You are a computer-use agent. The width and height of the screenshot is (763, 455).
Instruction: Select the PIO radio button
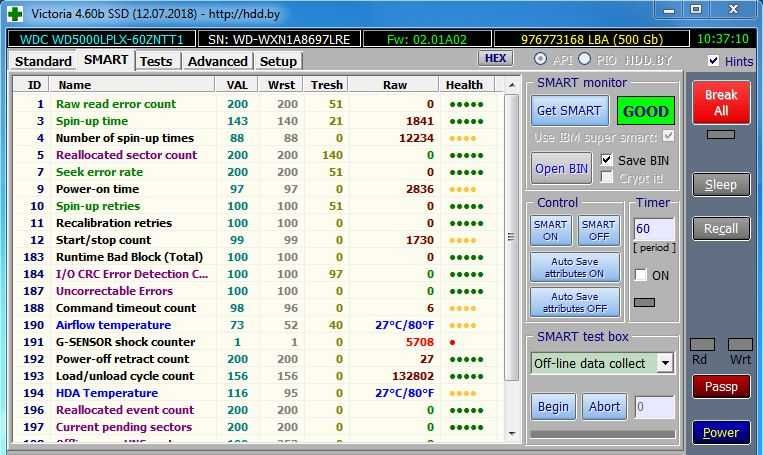(x=584, y=59)
